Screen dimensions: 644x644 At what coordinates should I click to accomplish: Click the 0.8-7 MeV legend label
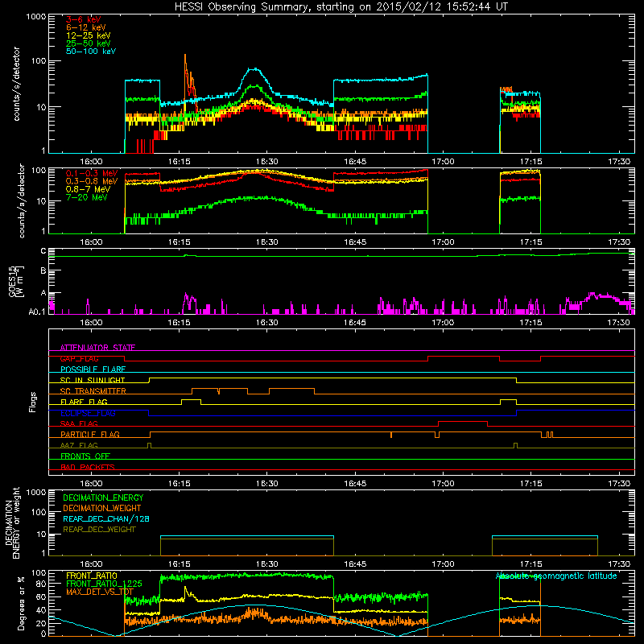point(89,189)
